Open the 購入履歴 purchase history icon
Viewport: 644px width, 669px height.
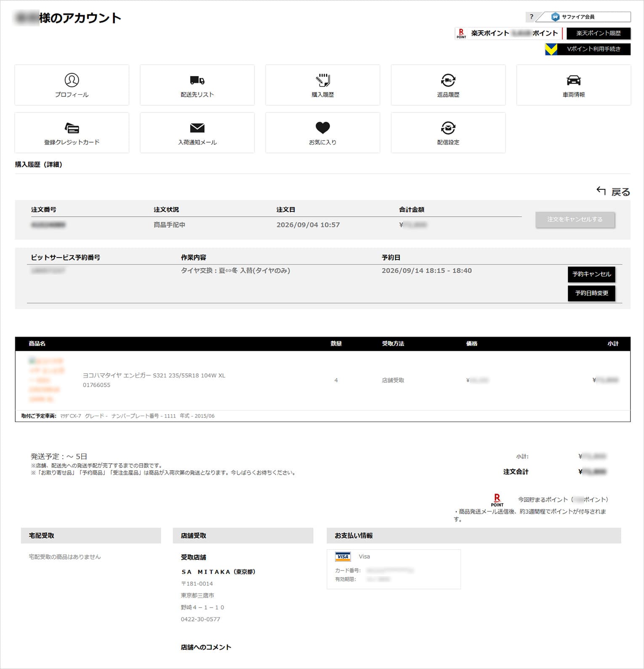tap(322, 85)
